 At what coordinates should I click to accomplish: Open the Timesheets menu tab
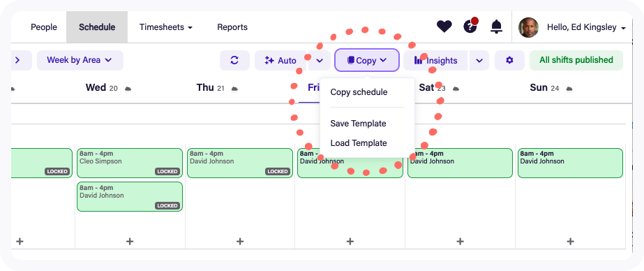[x=166, y=27]
